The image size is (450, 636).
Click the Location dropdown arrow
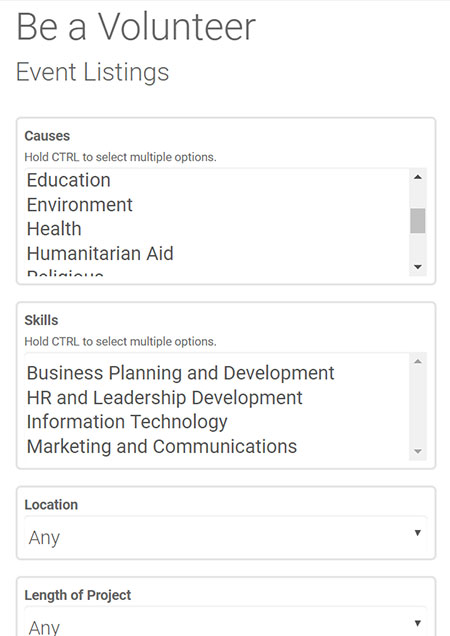click(x=417, y=533)
